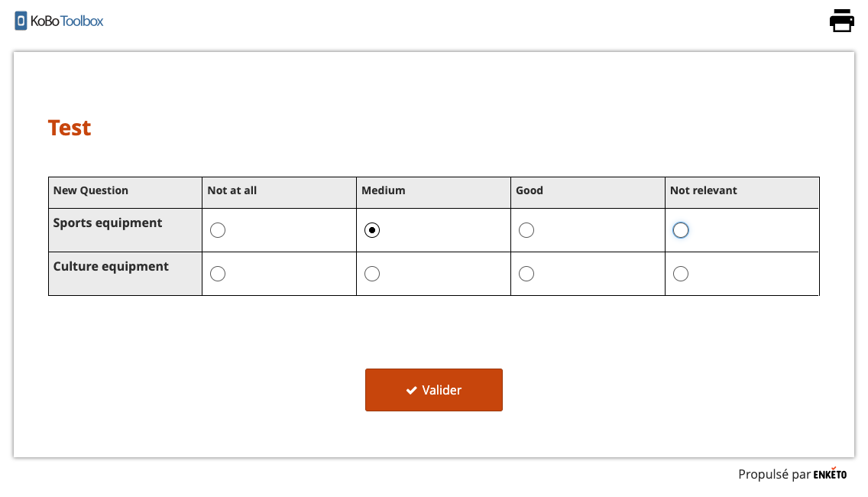Click the KoBoToolbox logo
Viewport: 868px width, 497px height.
coord(59,21)
